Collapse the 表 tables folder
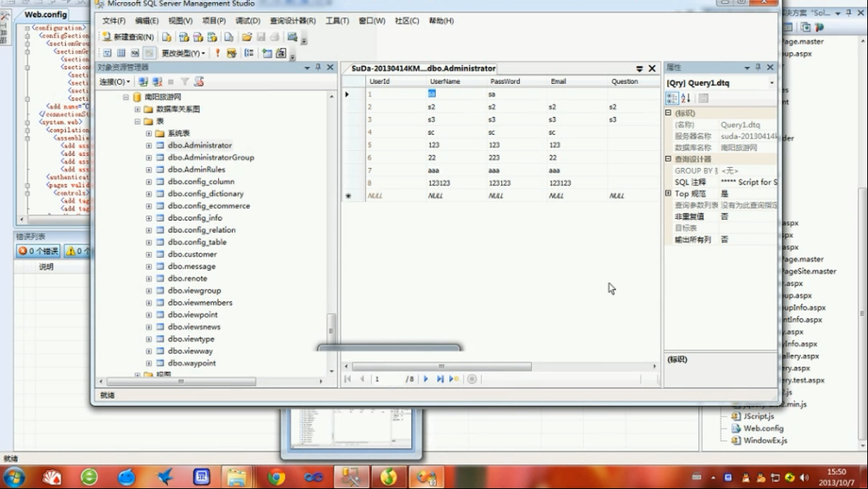The image size is (868, 489). 137,121
